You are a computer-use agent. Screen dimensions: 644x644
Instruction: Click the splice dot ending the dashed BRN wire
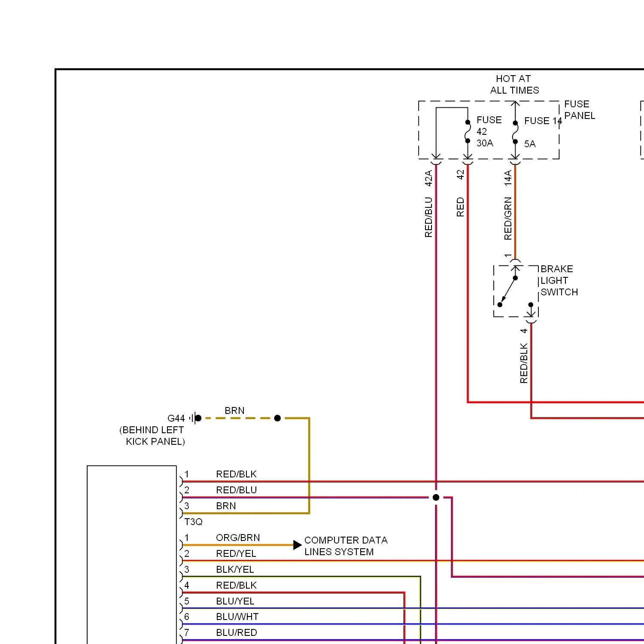(x=277, y=418)
